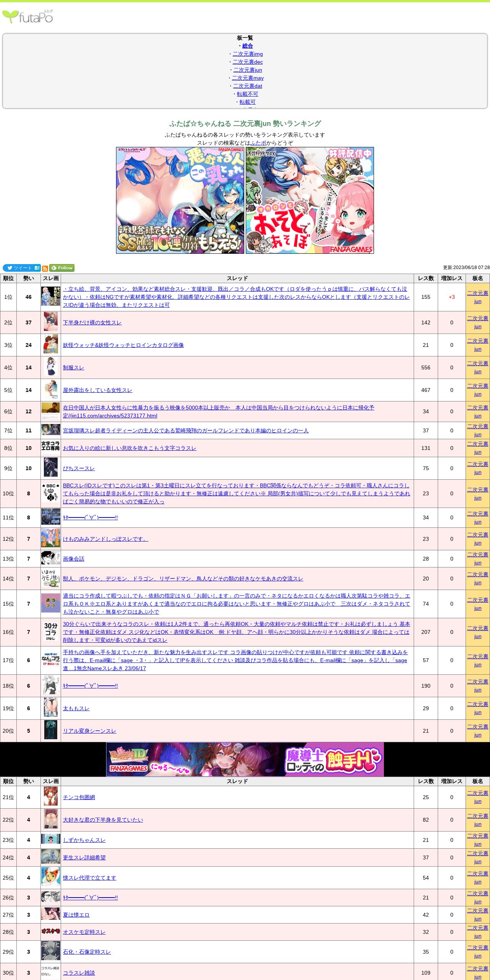Open the 魔導士ロッティ banner ad
490x980 pixels.
245,759
